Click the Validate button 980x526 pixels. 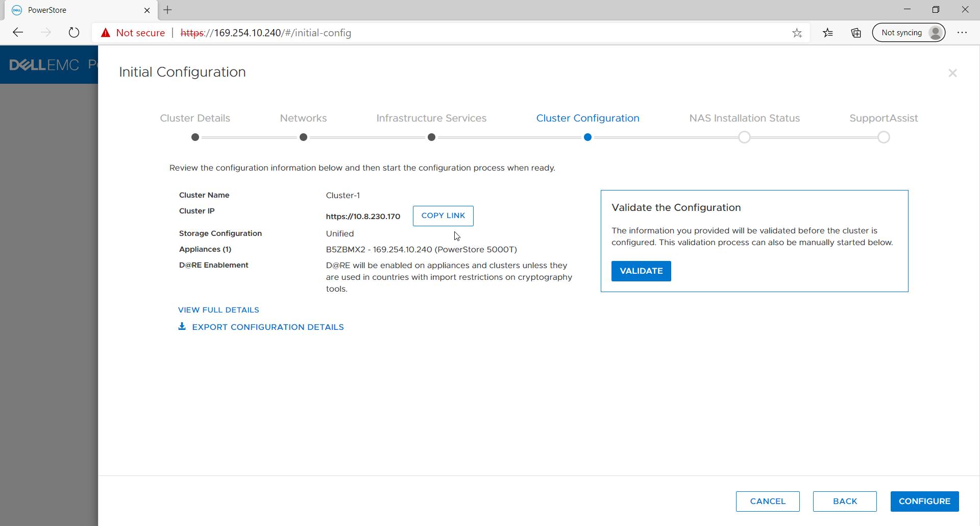tap(641, 271)
